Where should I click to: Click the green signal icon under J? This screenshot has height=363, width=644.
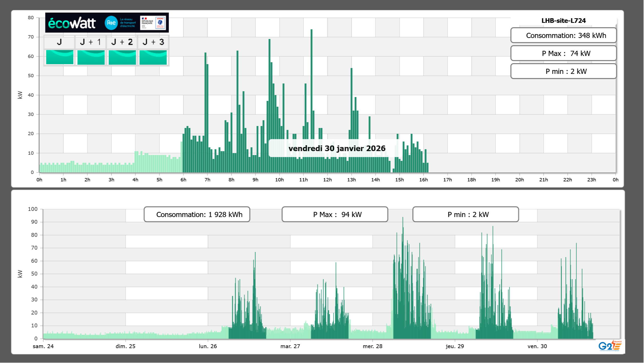point(60,57)
